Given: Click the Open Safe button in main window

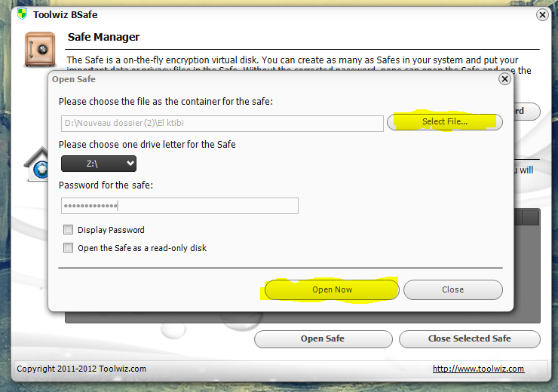Looking at the screenshot, I should pos(323,338).
